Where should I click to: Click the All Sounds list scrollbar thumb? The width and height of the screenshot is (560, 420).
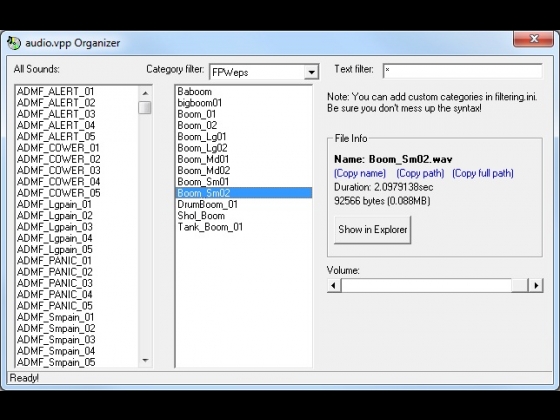[145, 108]
